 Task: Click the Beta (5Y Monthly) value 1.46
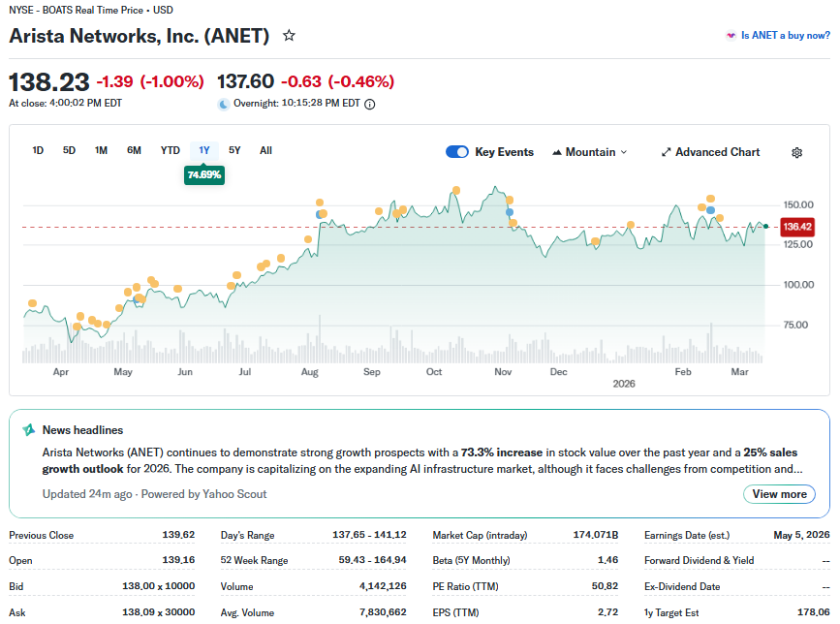[608, 560]
